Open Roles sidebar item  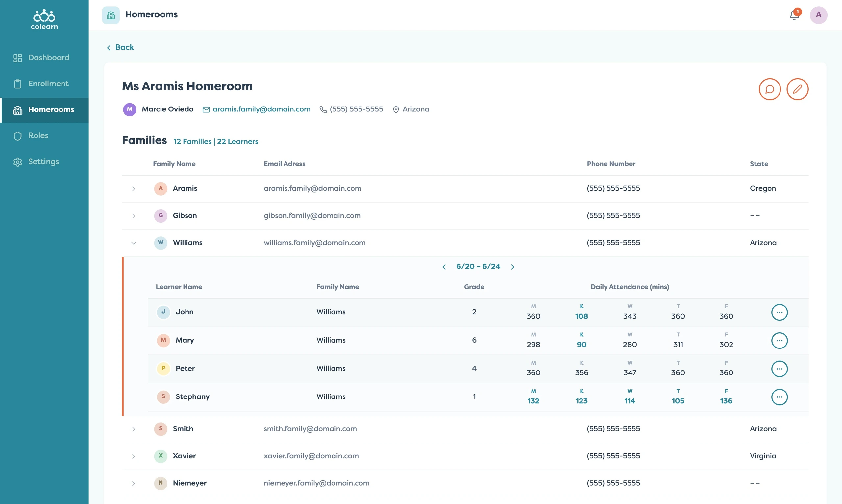44,136
